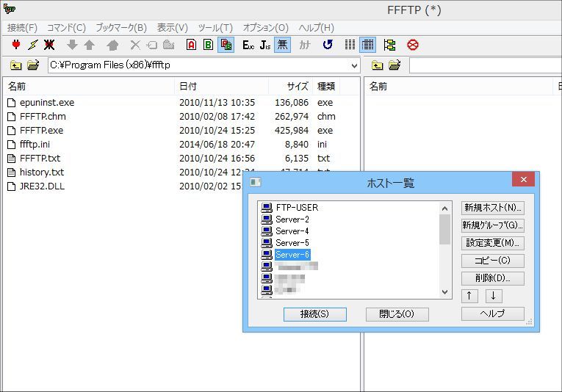Select JRE32.DLL file
Viewport: 562px width, 392px height.
(42, 186)
